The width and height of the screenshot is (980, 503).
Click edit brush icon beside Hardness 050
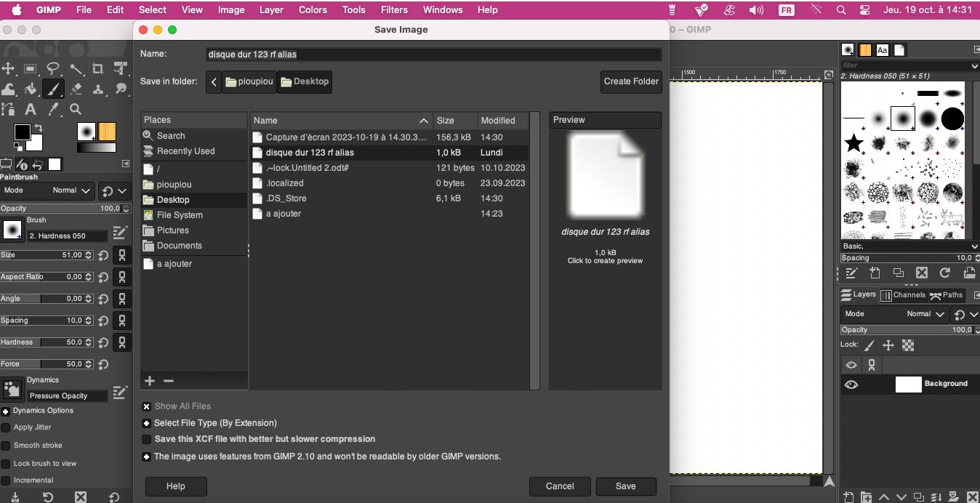pyautogui.click(x=120, y=232)
